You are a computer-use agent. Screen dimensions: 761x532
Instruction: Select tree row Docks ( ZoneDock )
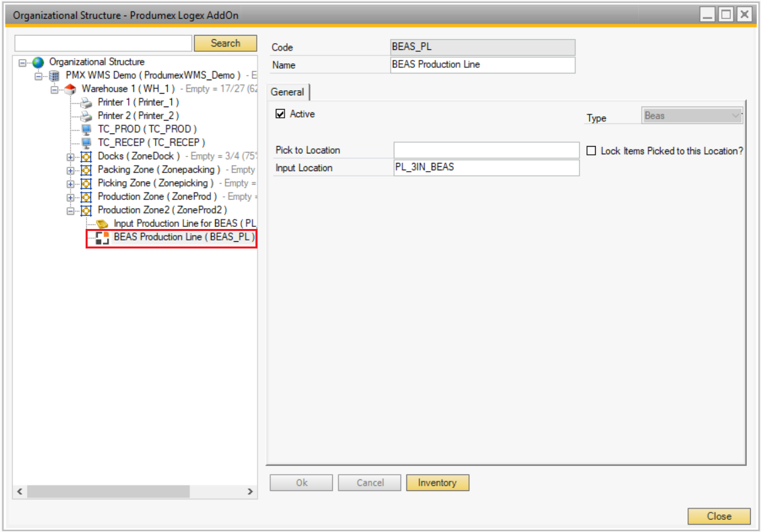(x=139, y=157)
